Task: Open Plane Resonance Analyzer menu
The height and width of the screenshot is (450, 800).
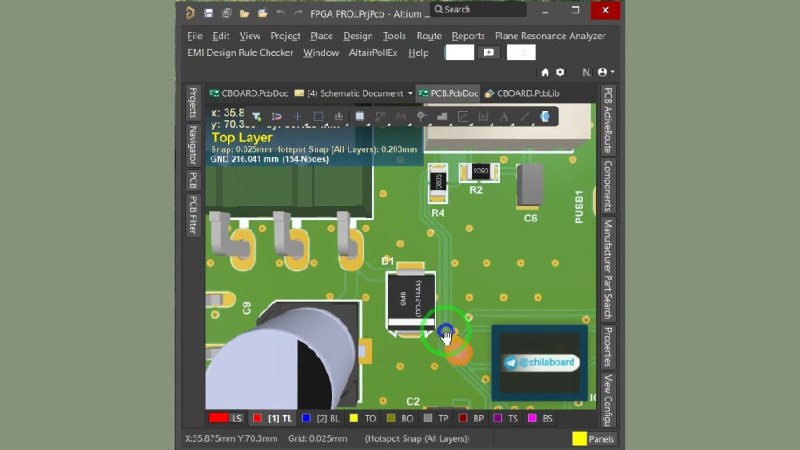Action: point(550,36)
